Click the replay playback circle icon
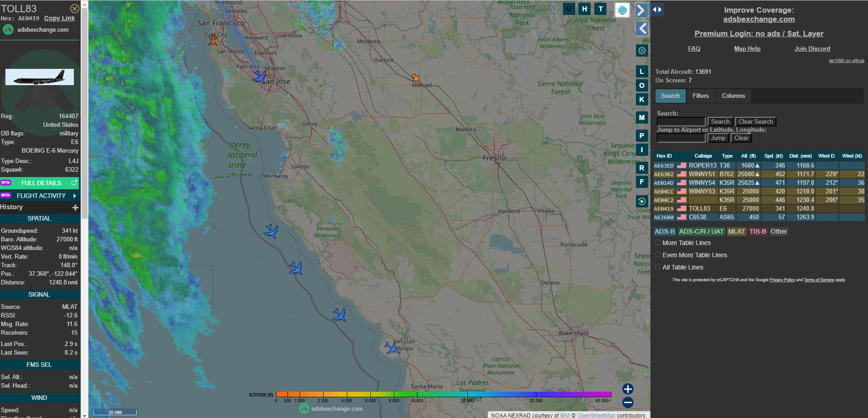 click(642, 202)
